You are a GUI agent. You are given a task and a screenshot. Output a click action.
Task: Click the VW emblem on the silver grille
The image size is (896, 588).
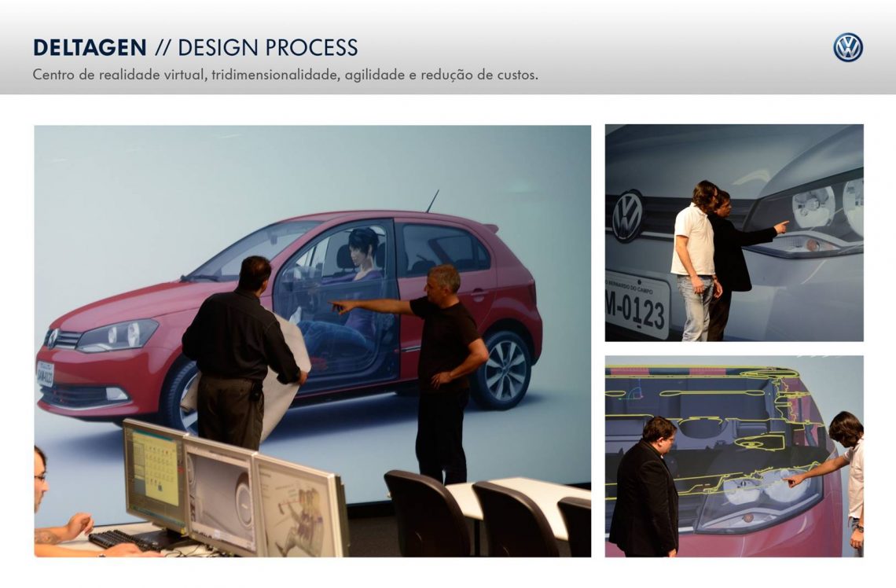[628, 215]
